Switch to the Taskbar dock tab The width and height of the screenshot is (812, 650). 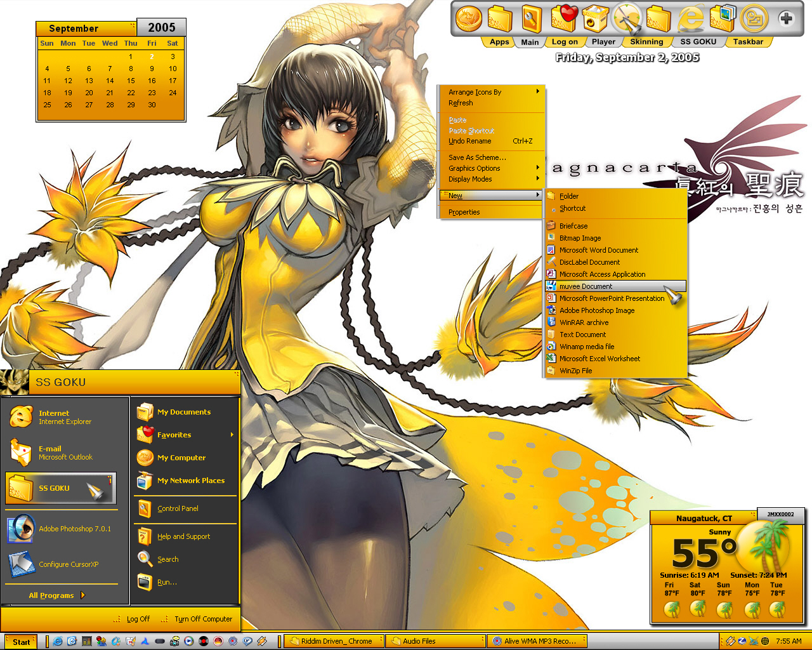[748, 42]
